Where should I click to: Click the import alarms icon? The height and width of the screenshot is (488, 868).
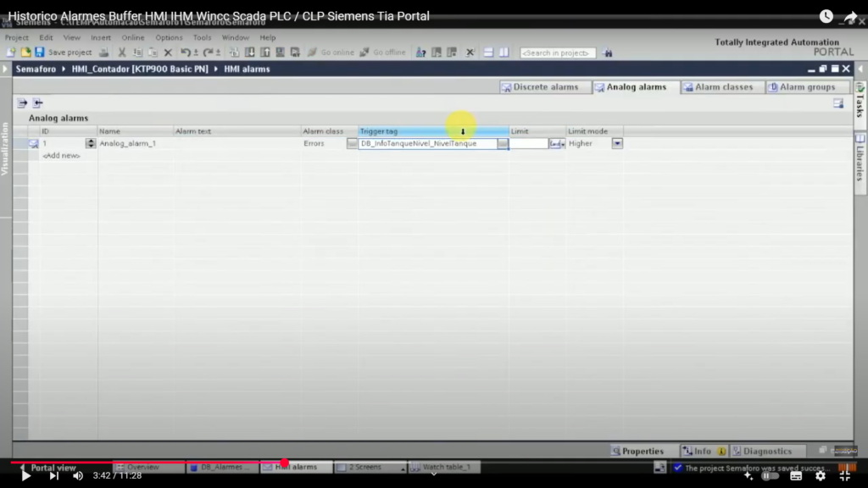(37, 103)
